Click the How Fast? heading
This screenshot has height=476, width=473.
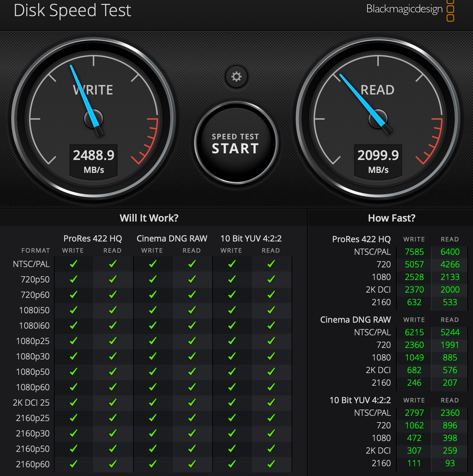point(392,218)
